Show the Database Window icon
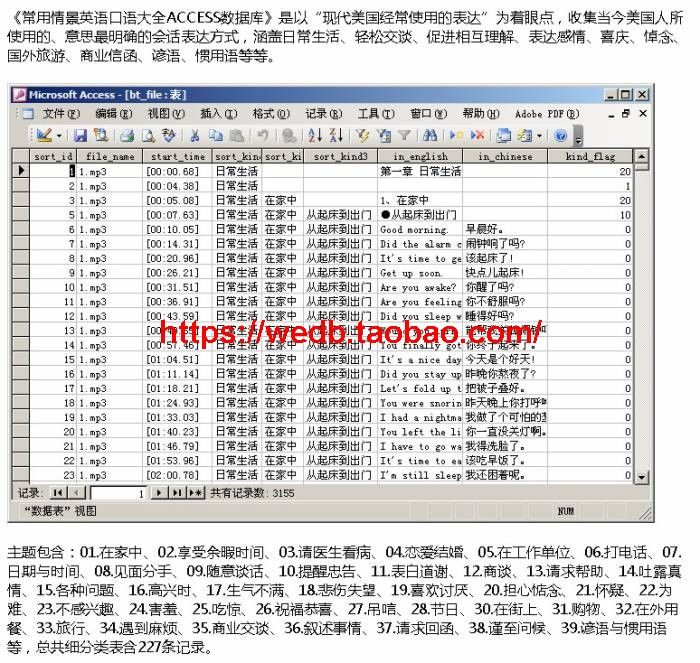The width and height of the screenshot is (700, 663). 504,135
